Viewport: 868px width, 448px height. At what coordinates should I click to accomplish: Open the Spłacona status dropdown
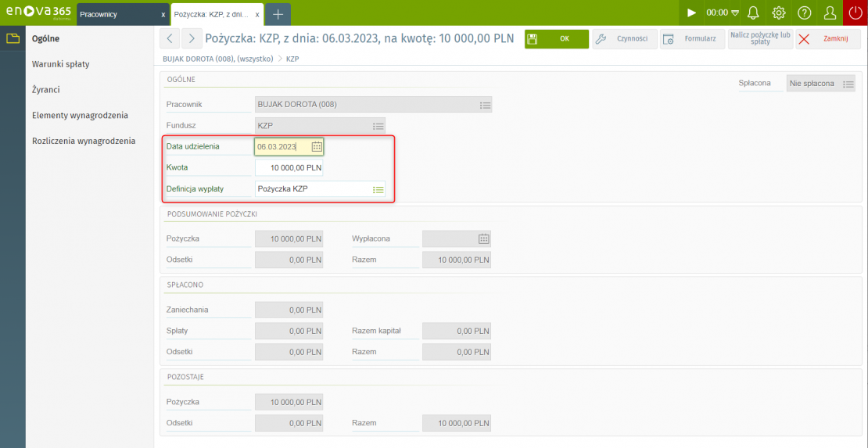(x=848, y=84)
